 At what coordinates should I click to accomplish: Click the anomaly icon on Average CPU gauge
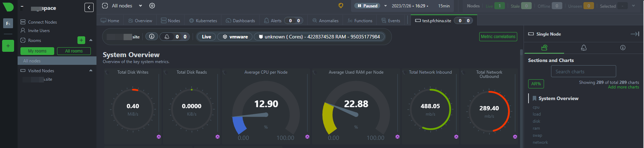click(x=307, y=137)
